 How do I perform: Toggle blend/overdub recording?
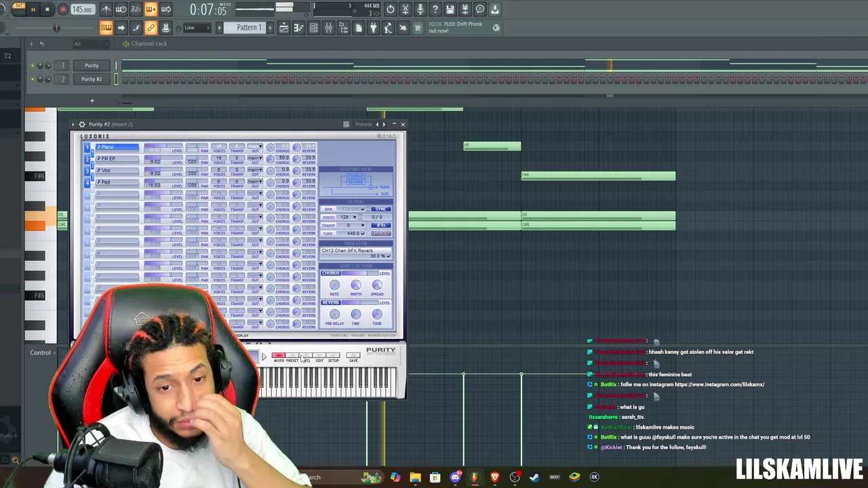coord(151,9)
